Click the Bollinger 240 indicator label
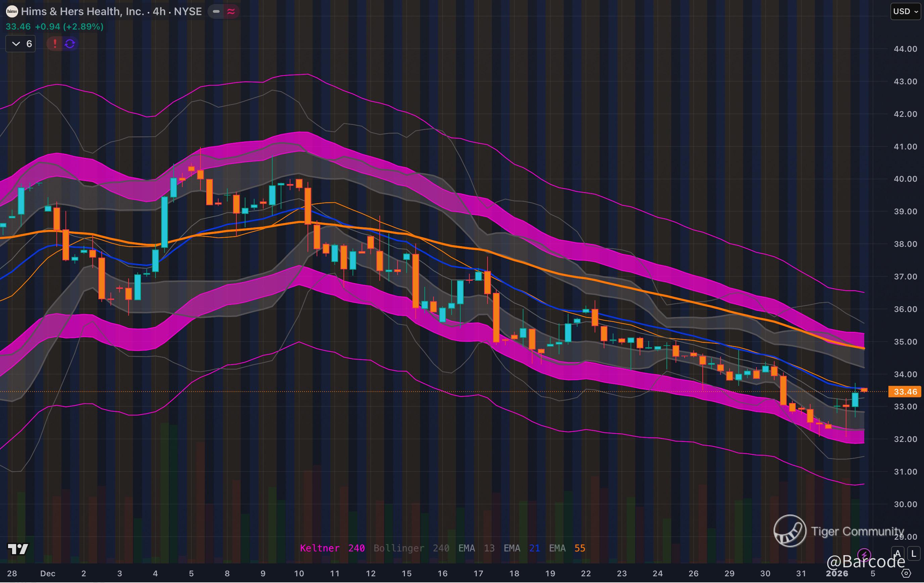This screenshot has height=583, width=924. pos(411,548)
